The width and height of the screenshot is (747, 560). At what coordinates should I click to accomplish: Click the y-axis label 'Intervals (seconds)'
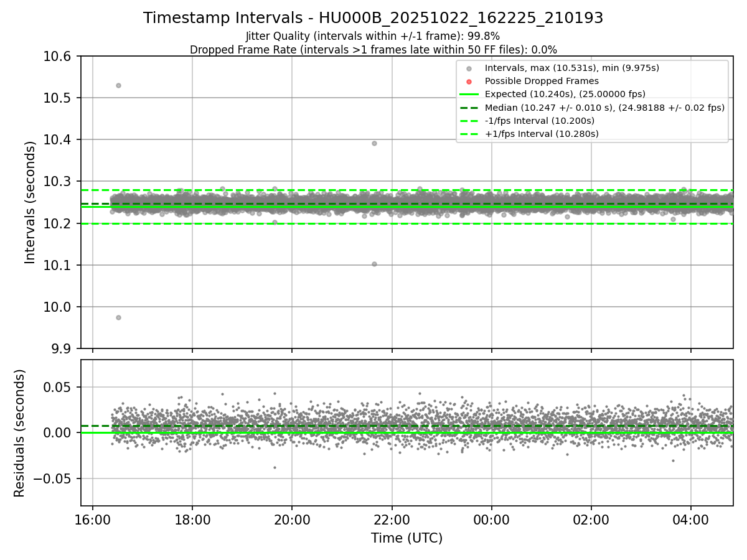pos(31,202)
